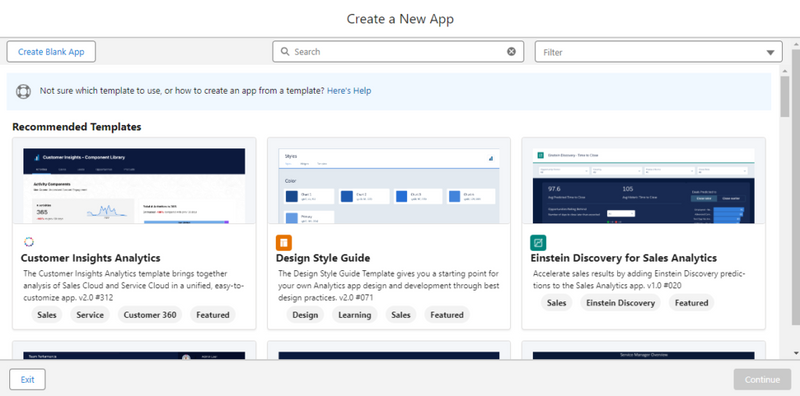Click the magnifying glass search icon
The height and width of the screenshot is (396, 800).
pos(285,52)
